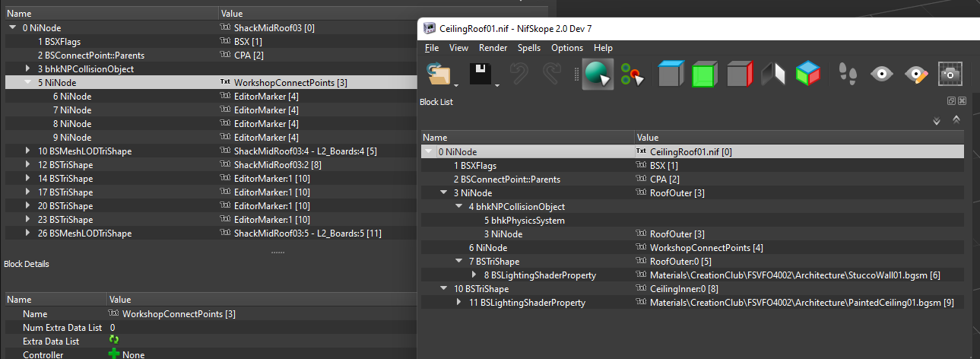Click the collapse all double-chevron up icon
Screen dimensions: 980x359
[956, 120]
